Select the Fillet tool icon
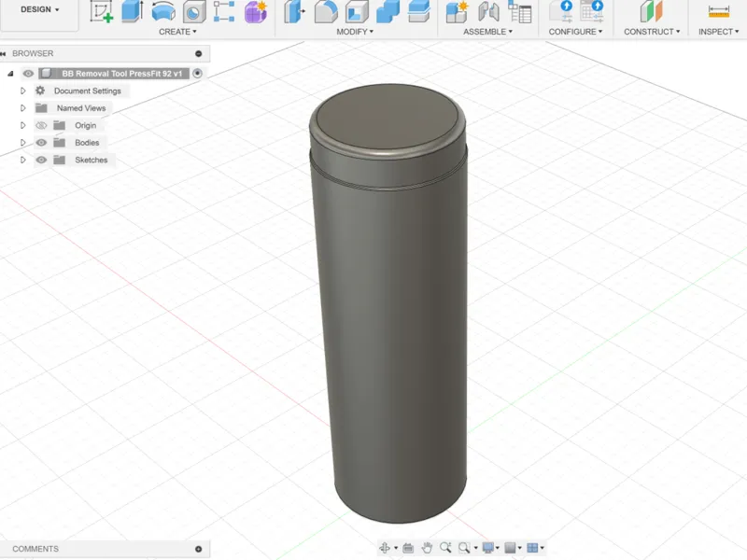 (x=326, y=11)
